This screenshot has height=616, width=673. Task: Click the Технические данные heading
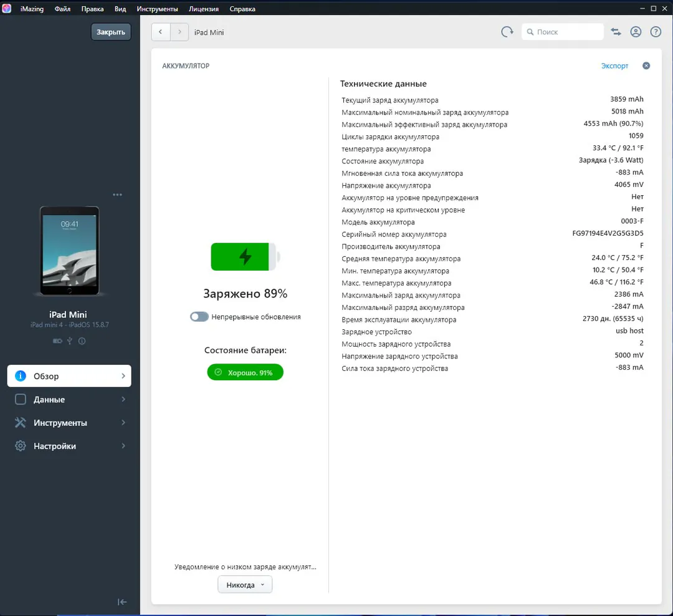pos(383,84)
